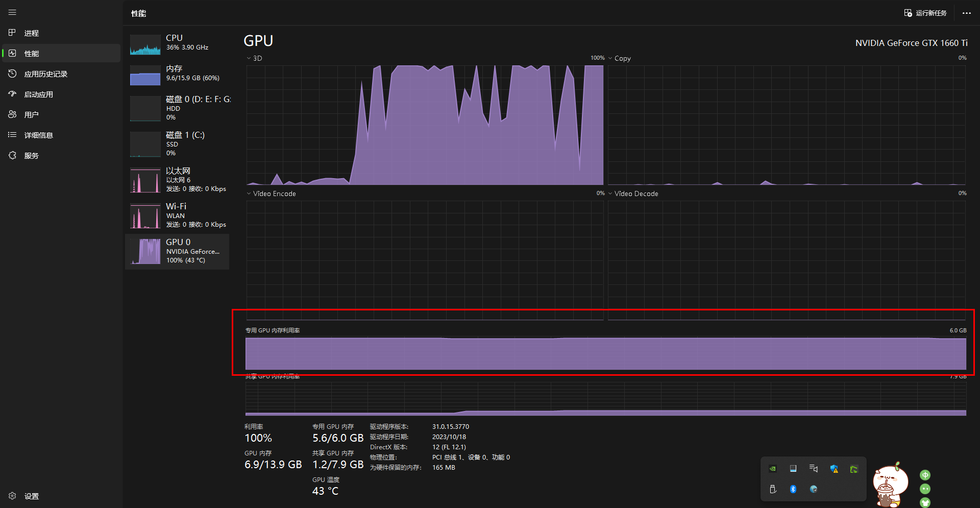The height and width of the screenshot is (508, 980).
Task: Open the hamburger navigation menu
Action: [x=12, y=12]
